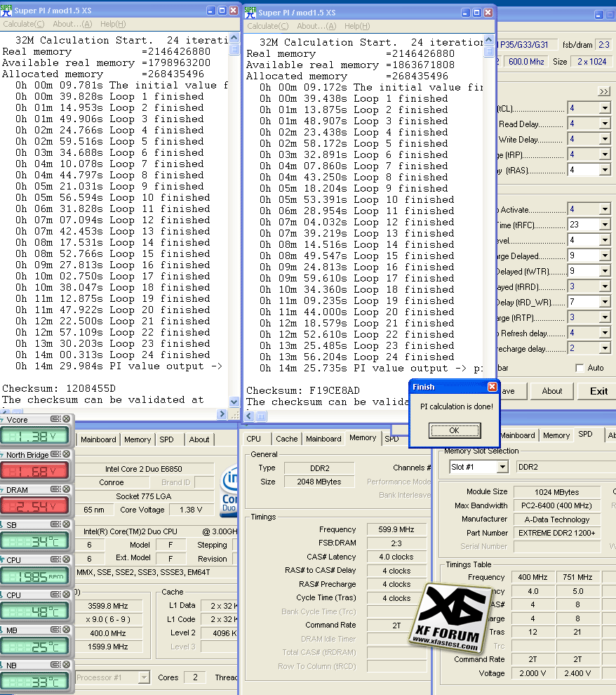Switch to the Cache tab in CPU-Z
The image size is (616, 695).
(x=286, y=438)
